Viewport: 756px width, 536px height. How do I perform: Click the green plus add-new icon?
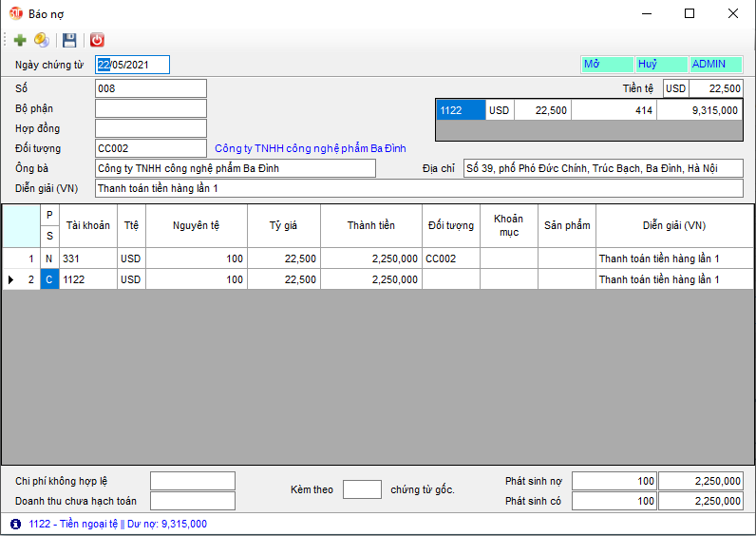click(x=20, y=40)
